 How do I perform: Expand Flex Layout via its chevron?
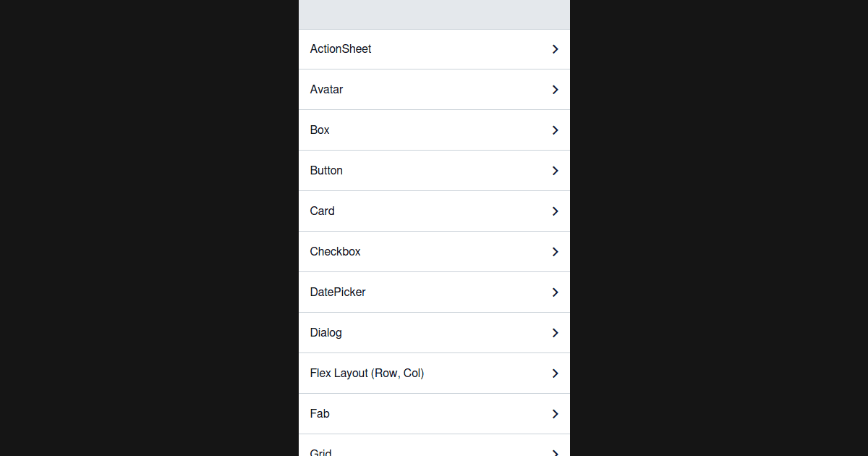[555, 373]
